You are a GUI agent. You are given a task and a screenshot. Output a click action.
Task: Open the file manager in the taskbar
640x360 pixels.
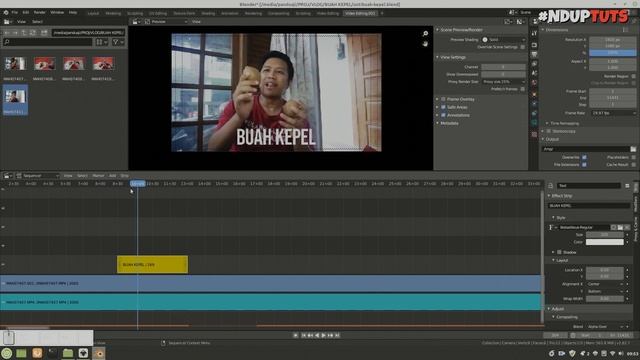[68, 353]
